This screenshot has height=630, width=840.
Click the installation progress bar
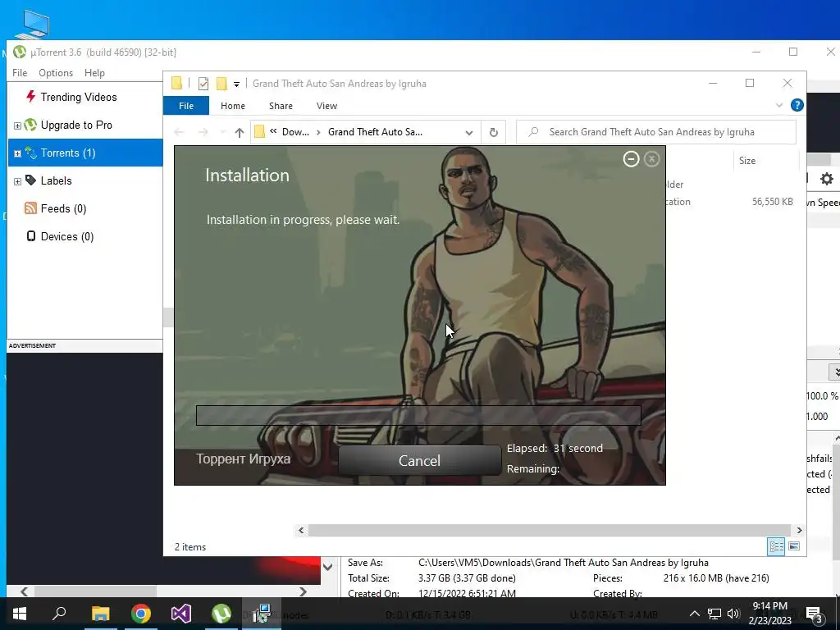click(x=418, y=415)
